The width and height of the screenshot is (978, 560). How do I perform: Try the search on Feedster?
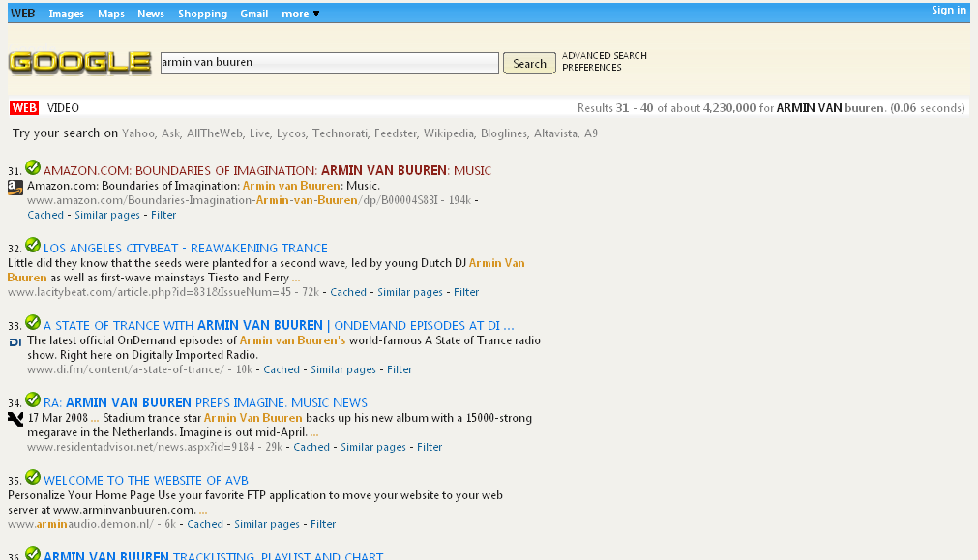tap(396, 133)
